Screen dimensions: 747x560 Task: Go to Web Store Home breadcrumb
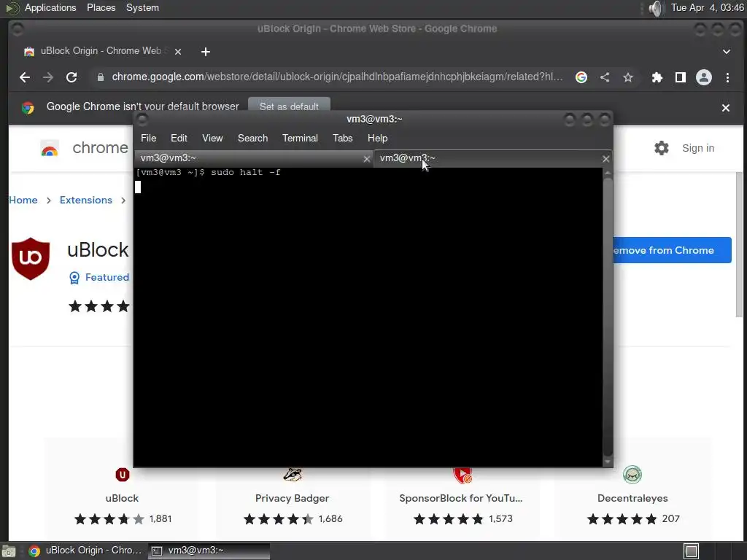coord(23,200)
